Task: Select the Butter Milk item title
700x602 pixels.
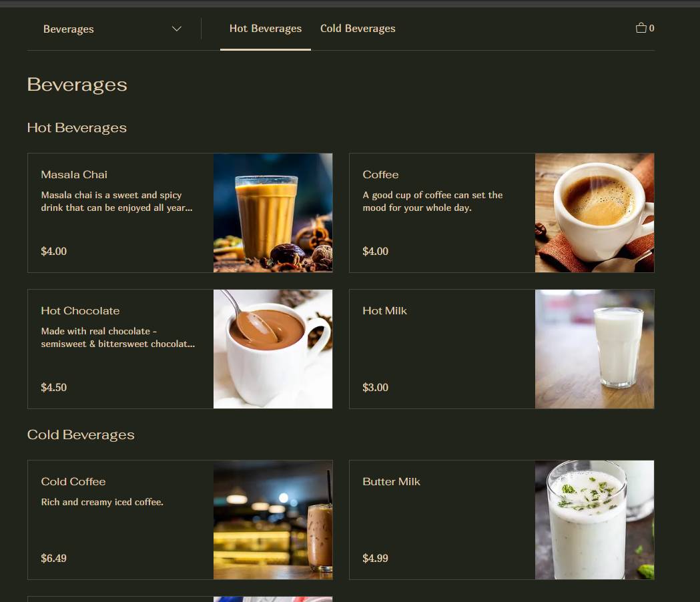Action: [x=392, y=481]
